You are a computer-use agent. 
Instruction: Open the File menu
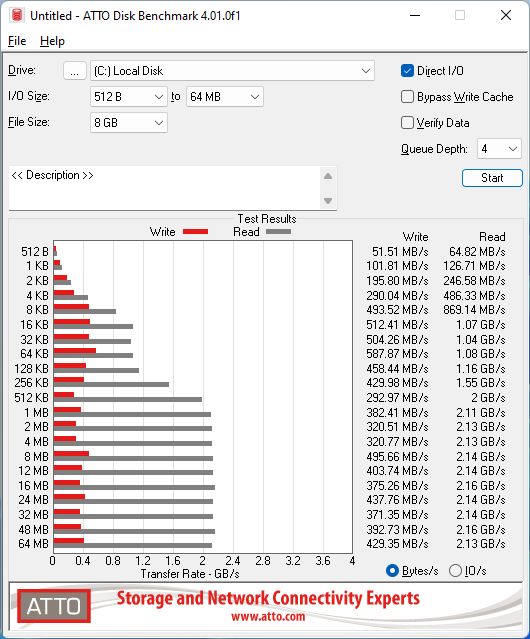(17, 41)
